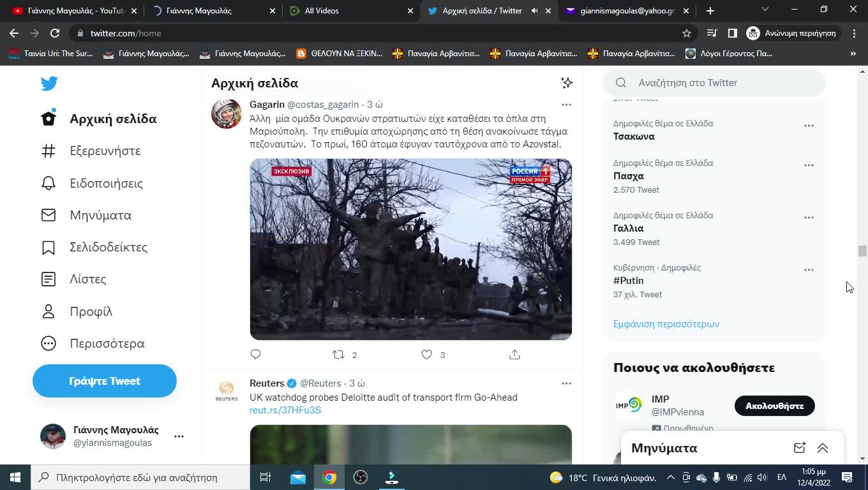Mute the Twitter tab audio icon
This screenshot has width=868, height=490.
tap(535, 11)
